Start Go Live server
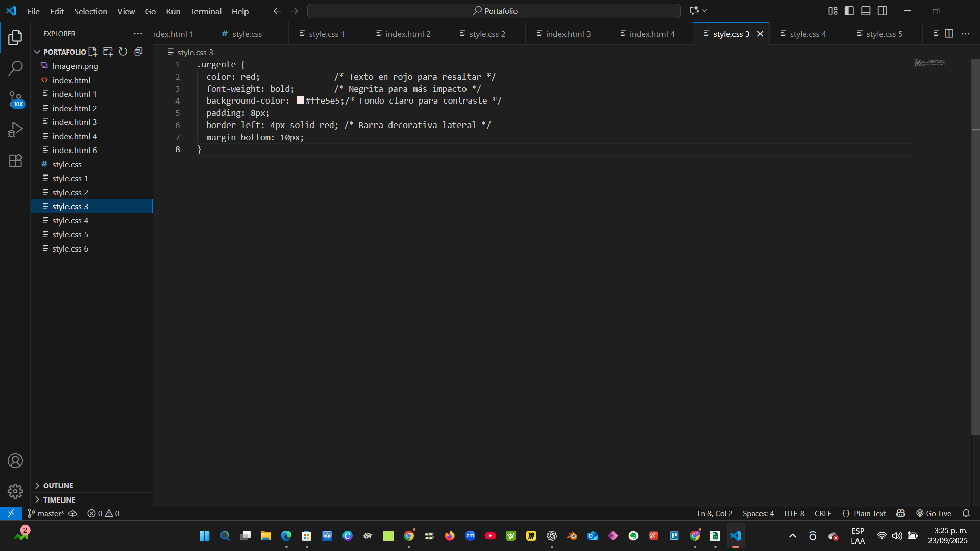Image resolution: width=980 pixels, height=551 pixels. coord(934,514)
